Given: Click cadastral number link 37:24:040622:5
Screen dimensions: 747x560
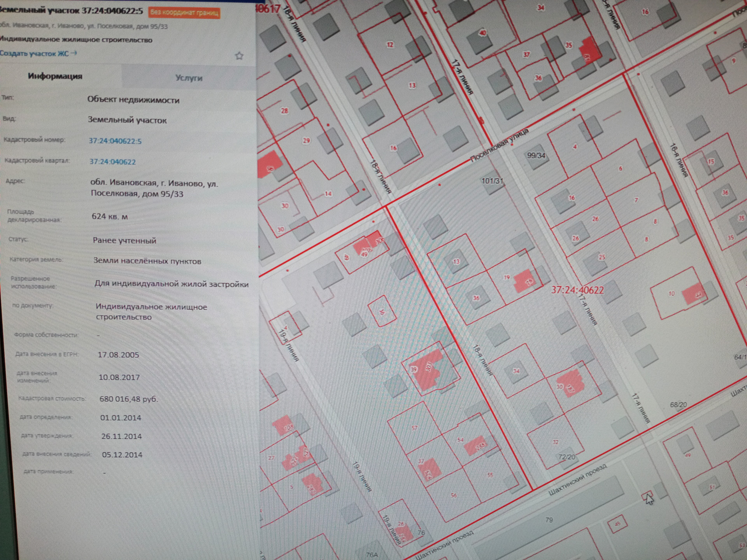Looking at the screenshot, I should pos(115,141).
